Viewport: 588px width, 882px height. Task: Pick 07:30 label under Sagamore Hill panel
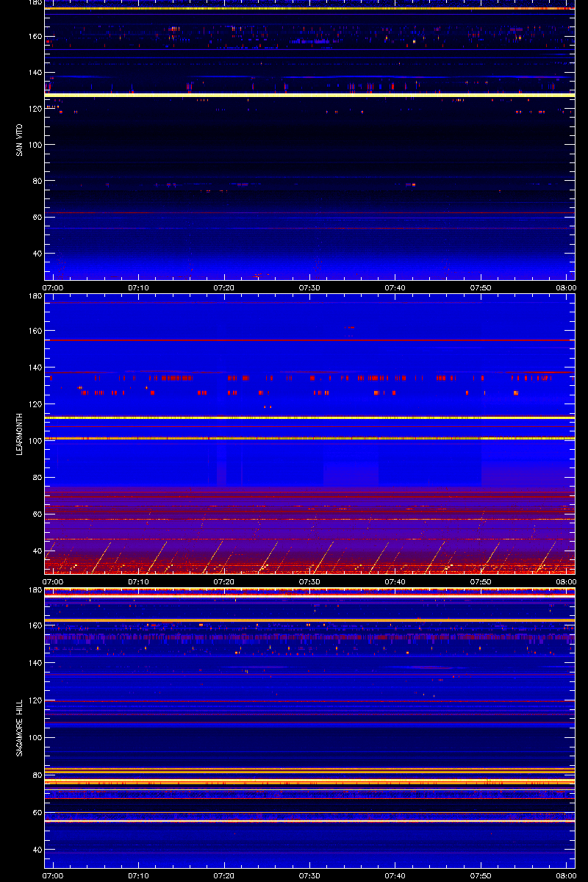[310, 875]
